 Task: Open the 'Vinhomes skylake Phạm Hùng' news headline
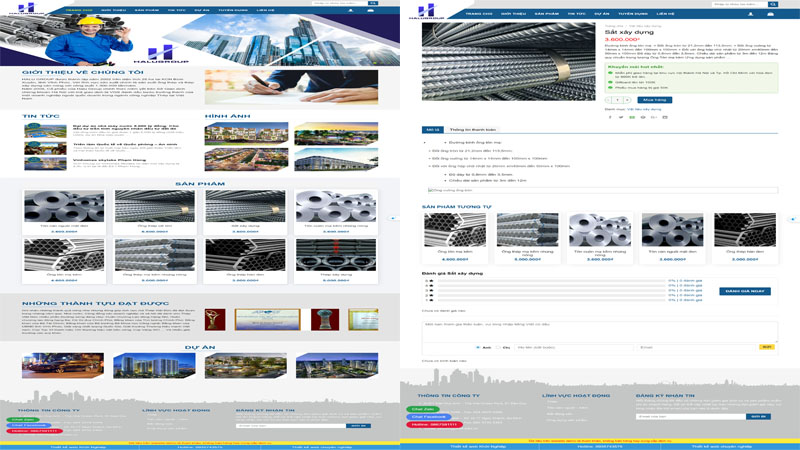pos(109,160)
